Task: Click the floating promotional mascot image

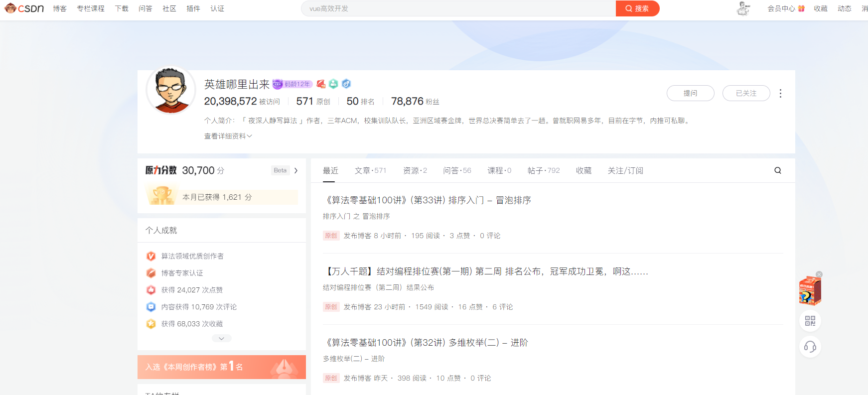Action: click(810, 290)
